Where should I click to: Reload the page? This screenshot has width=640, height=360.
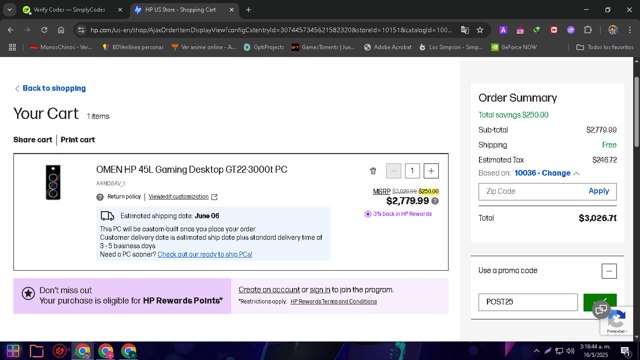(x=44, y=30)
